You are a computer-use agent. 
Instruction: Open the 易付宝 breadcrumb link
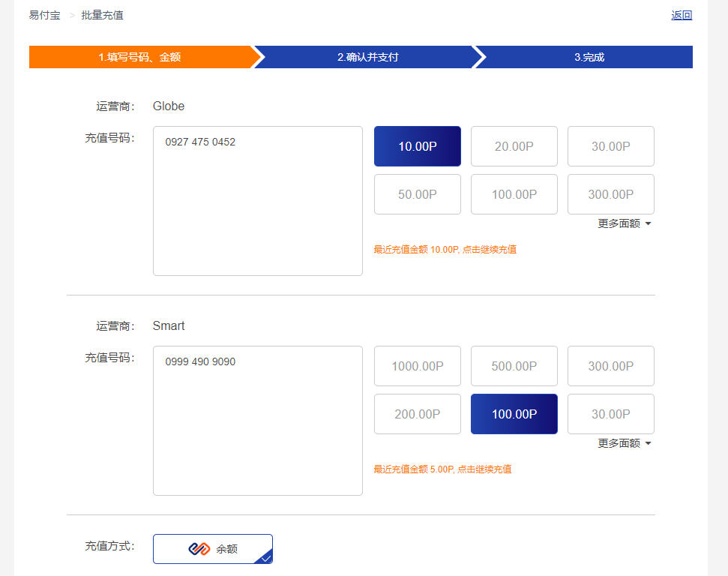43,14
